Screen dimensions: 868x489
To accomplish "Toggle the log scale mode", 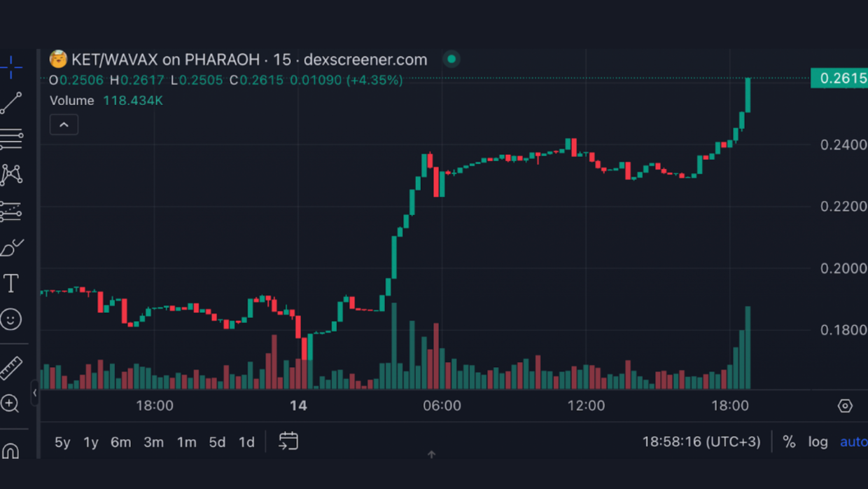I will tap(818, 442).
